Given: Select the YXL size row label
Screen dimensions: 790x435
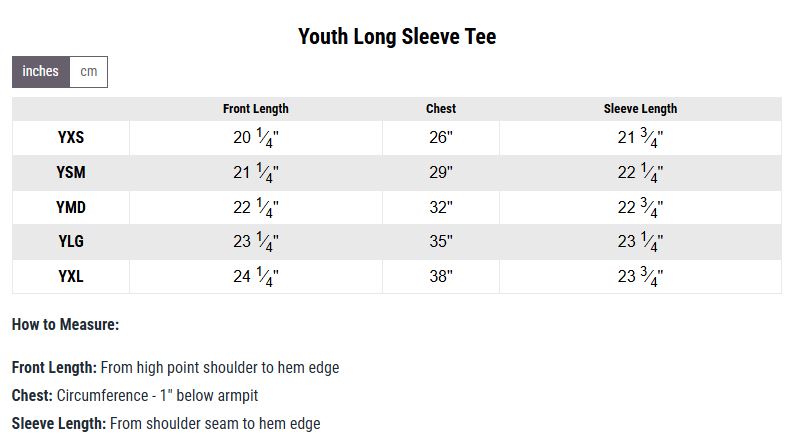Looking at the screenshot, I should (x=71, y=277).
